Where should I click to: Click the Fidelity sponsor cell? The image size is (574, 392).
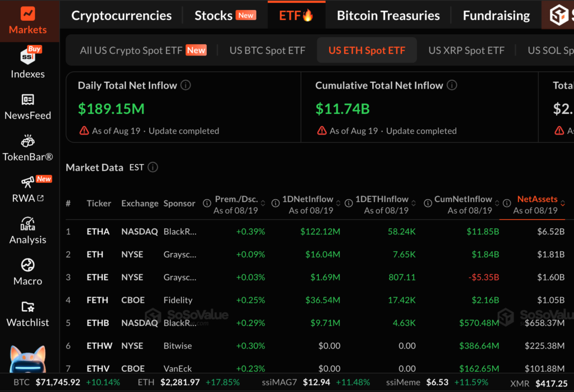tap(178, 300)
